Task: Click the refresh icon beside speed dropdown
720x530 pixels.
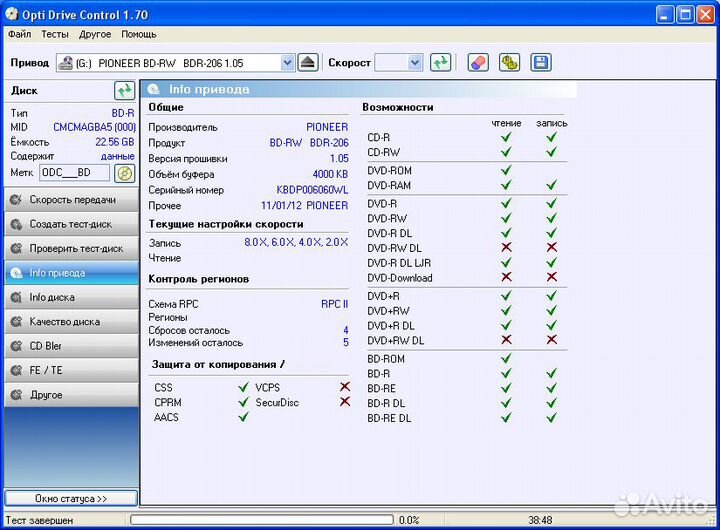Action: click(440, 63)
